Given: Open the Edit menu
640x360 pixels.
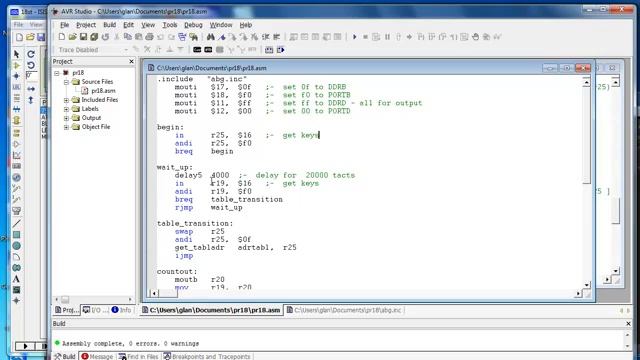Looking at the screenshot, I should (x=129, y=25).
